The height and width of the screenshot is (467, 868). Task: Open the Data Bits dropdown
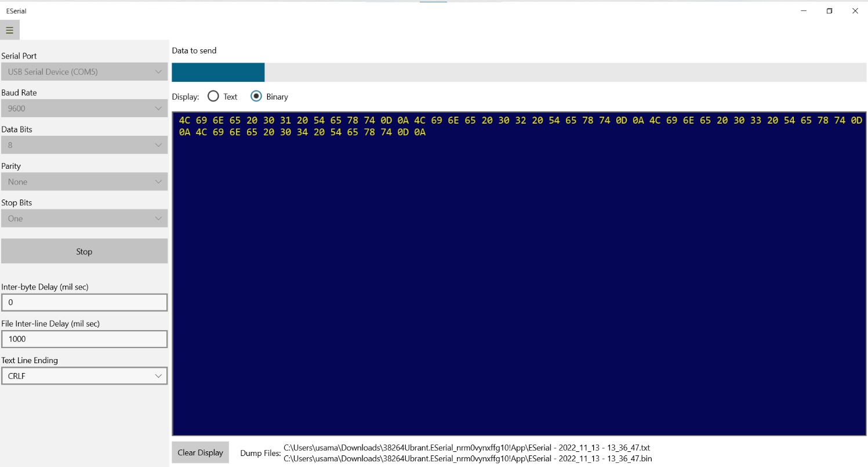pos(84,144)
